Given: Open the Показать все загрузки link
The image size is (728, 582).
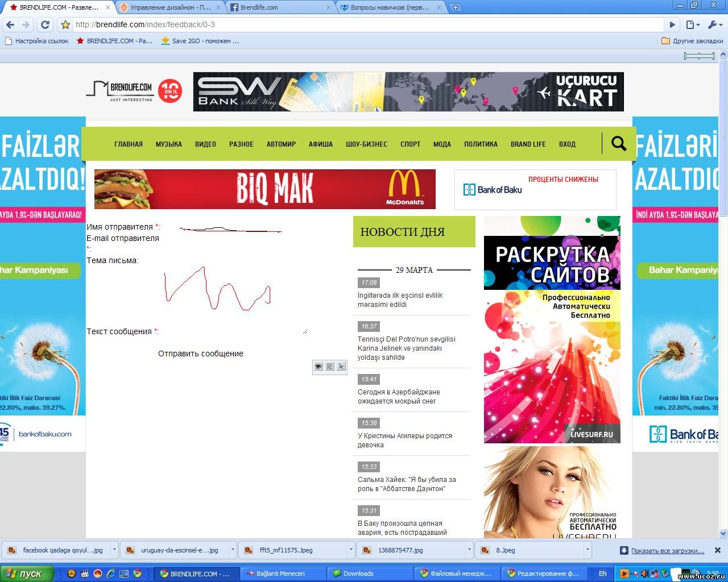Looking at the screenshot, I should (667, 550).
